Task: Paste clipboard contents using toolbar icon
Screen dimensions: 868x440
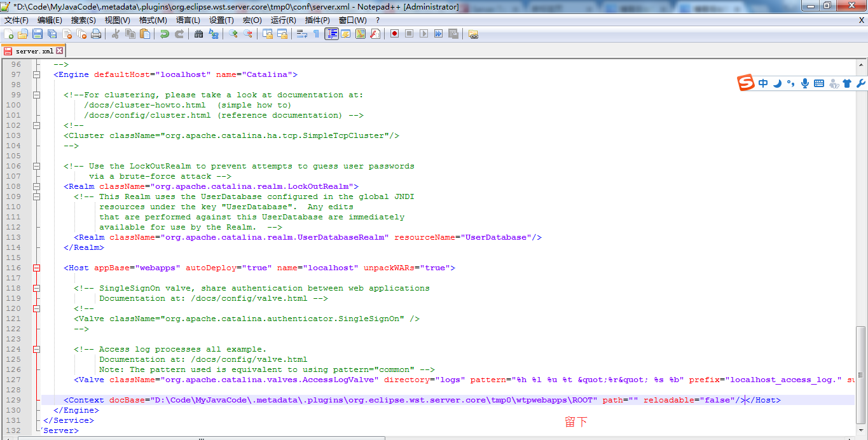Action: coord(144,34)
